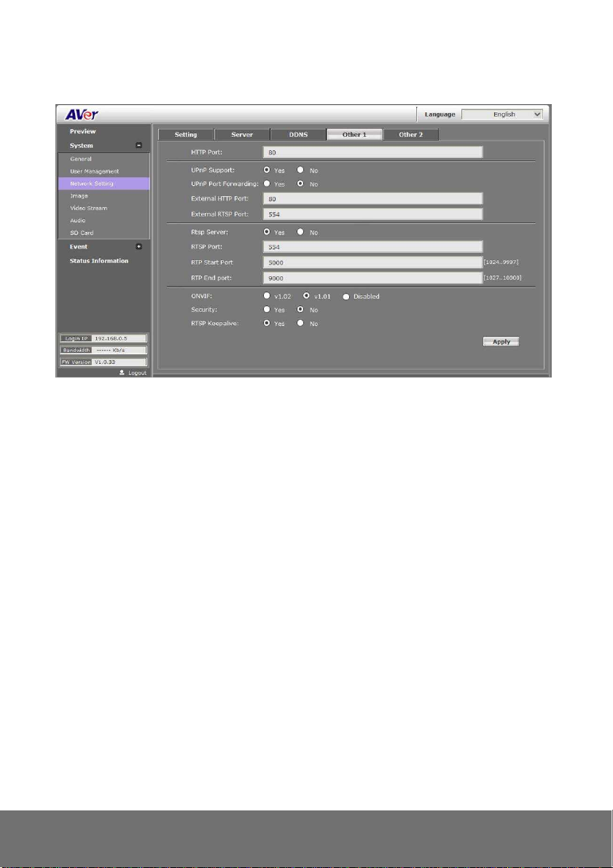Click the Apply button
613x868 pixels.
501,341
